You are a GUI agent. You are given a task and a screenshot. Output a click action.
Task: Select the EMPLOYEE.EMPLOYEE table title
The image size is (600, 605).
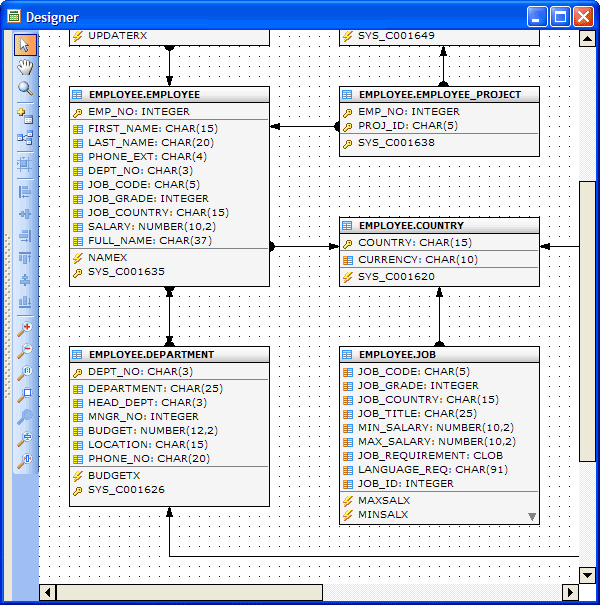point(144,95)
